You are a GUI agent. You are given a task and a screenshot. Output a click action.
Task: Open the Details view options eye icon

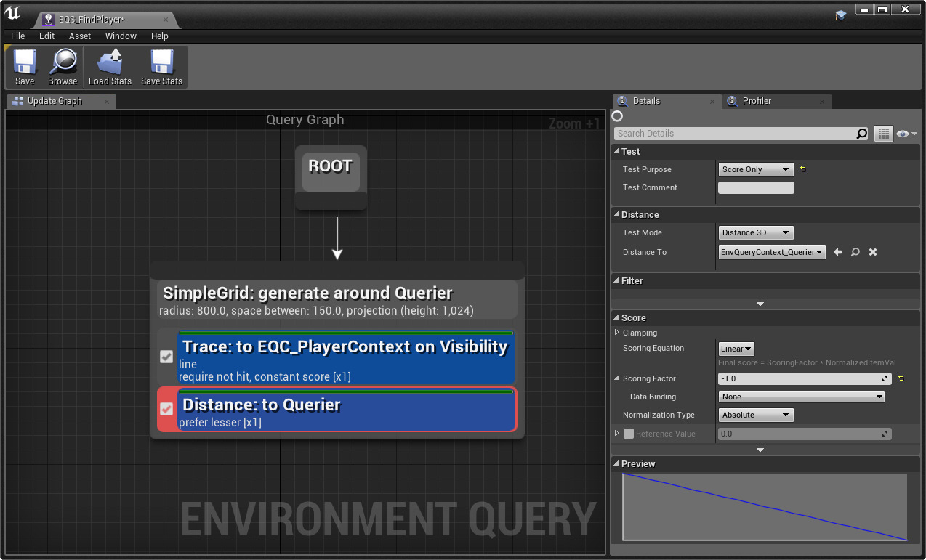pos(903,134)
